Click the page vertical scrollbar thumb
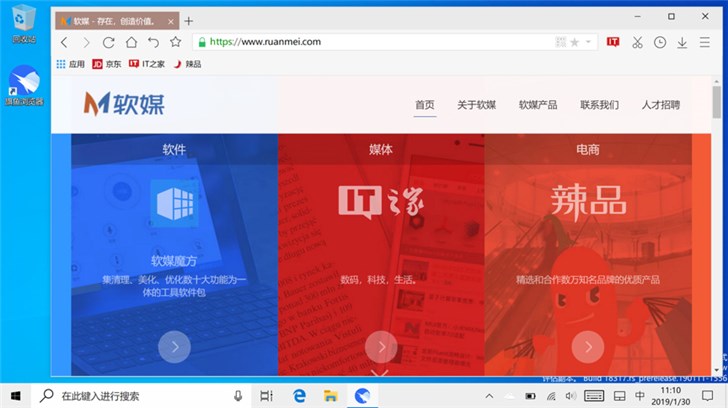The width and height of the screenshot is (728, 408). pyautogui.click(x=717, y=101)
